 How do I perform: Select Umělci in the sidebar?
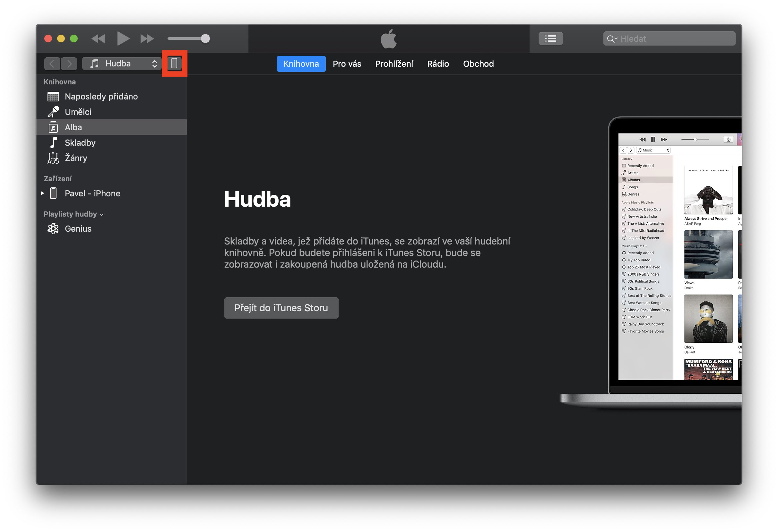click(111, 112)
